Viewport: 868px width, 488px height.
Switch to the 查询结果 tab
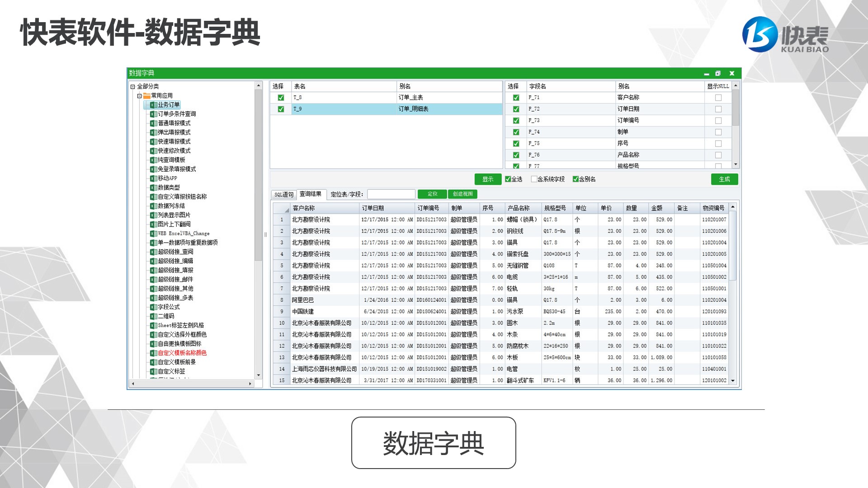(311, 194)
